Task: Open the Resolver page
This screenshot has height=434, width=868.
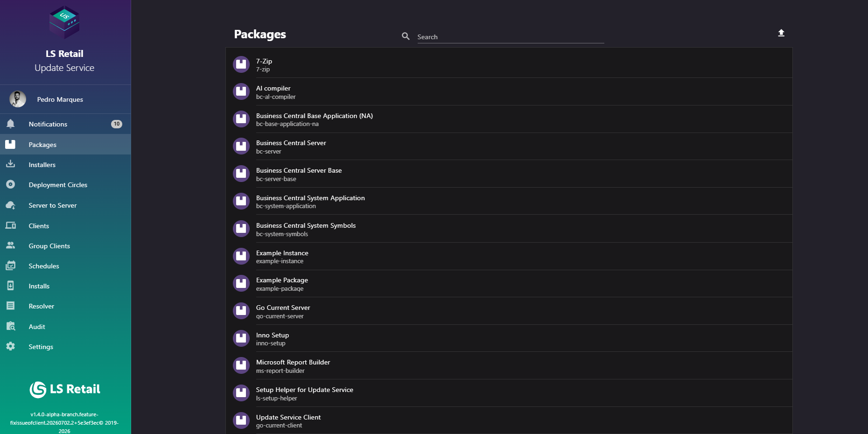Action: tap(65, 306)
